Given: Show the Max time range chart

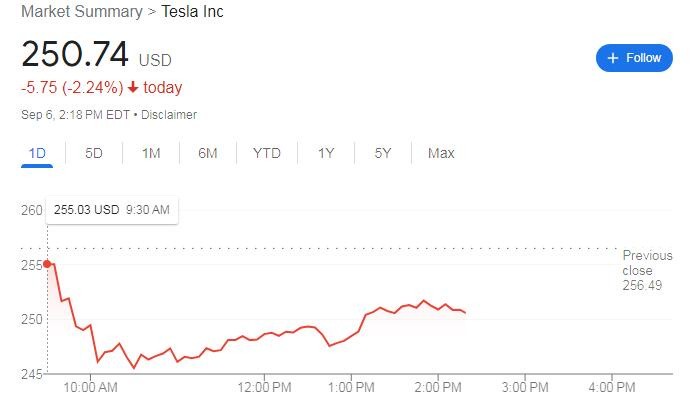Looking at the screenshot, I should tap(441, 153).
